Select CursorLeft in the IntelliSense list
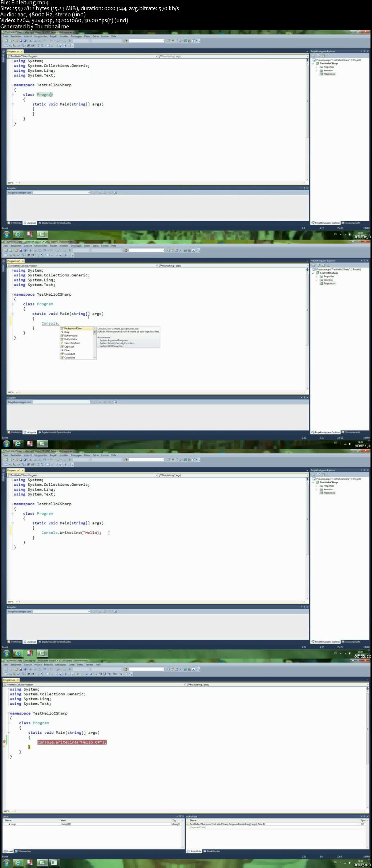Viewport: 372px width, 868px height. (77, 354)
